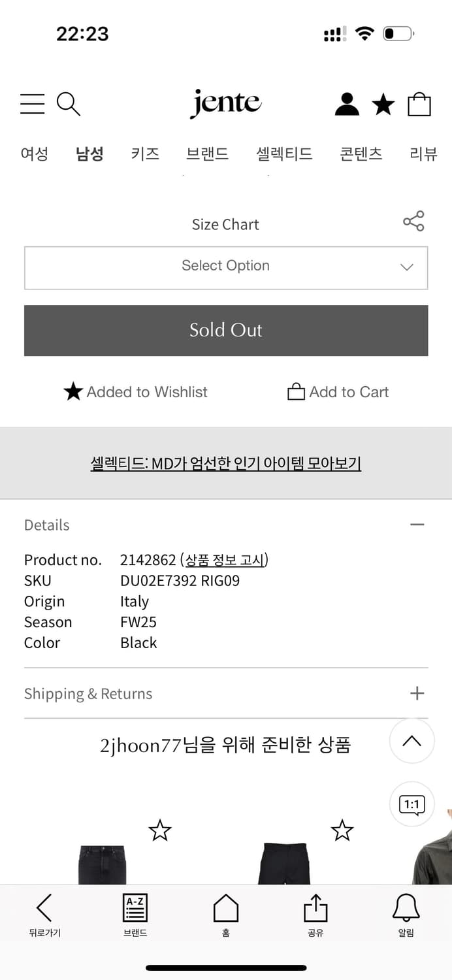Open the account profile icon
This screenshot has height=980, width=452.
[x=347, y=103]
